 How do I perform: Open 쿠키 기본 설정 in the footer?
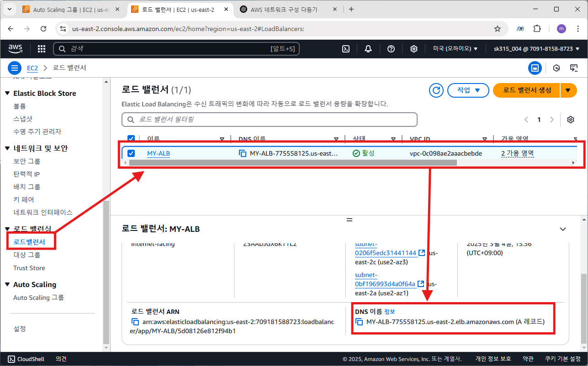[563, 359]
